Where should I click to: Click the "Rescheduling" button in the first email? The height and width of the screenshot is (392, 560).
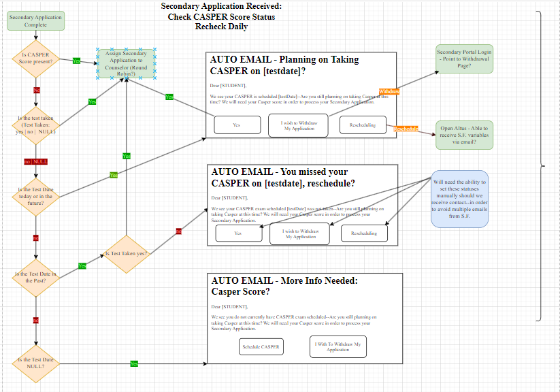[x=363, y=125]
